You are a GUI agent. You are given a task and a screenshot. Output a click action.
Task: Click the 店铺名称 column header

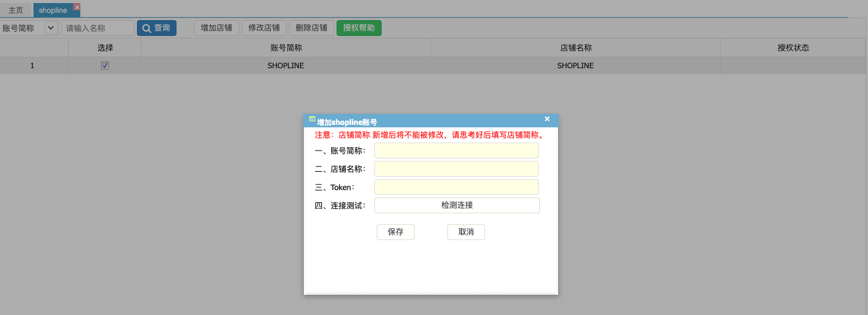pyautogui.click(x=576, y=48)
